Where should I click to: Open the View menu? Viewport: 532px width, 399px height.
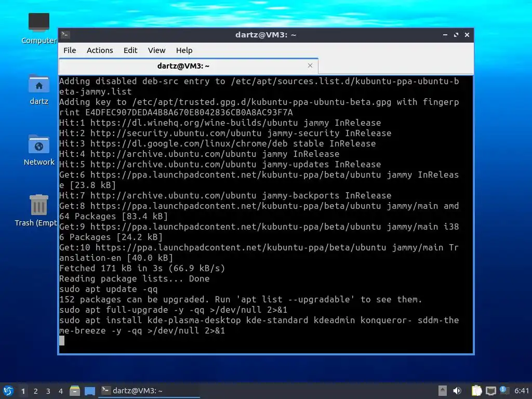(156, 50)
